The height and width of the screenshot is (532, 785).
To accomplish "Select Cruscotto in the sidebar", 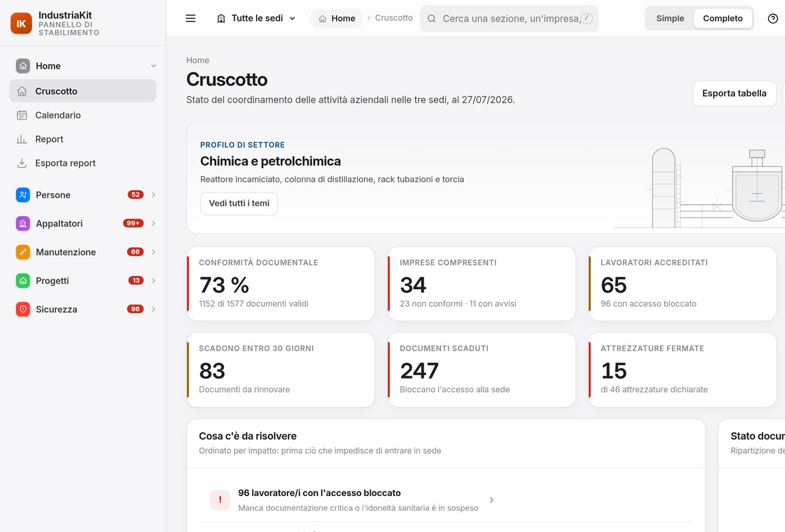I will (x=82, y=91).
